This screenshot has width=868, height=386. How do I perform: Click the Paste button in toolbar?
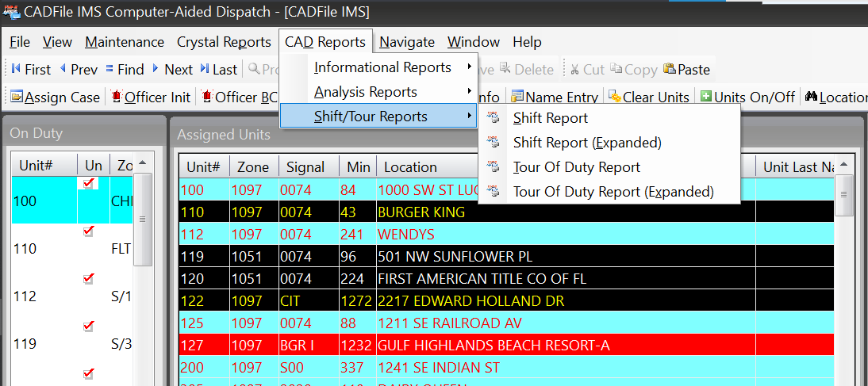pyautogui.click(x=686, y=70)
